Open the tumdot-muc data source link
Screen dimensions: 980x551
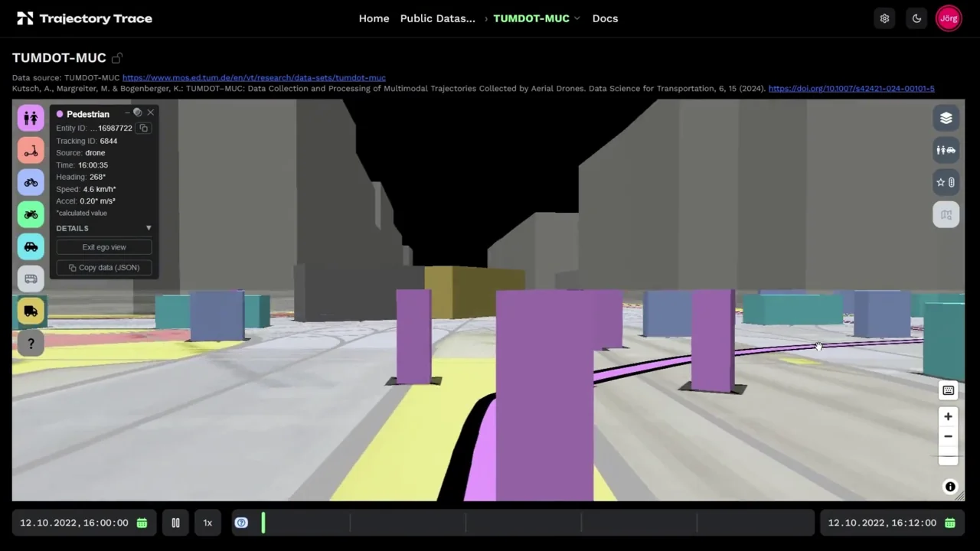pyautogui.click(x=254, y=77)
